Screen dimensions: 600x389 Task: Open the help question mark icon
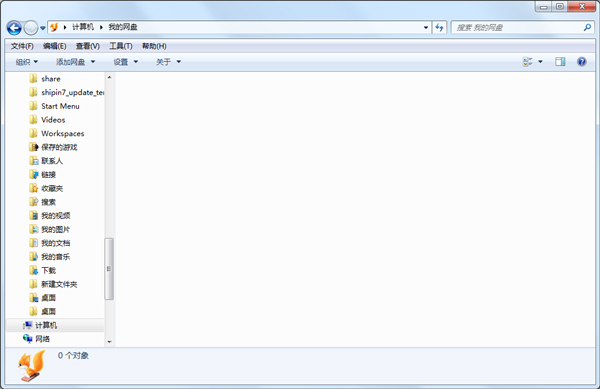(x=582, y=62)
